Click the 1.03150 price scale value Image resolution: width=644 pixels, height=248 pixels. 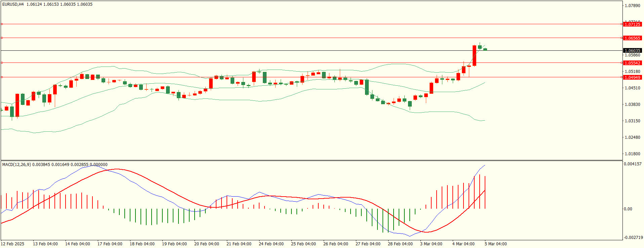click(x=633, y=121)
